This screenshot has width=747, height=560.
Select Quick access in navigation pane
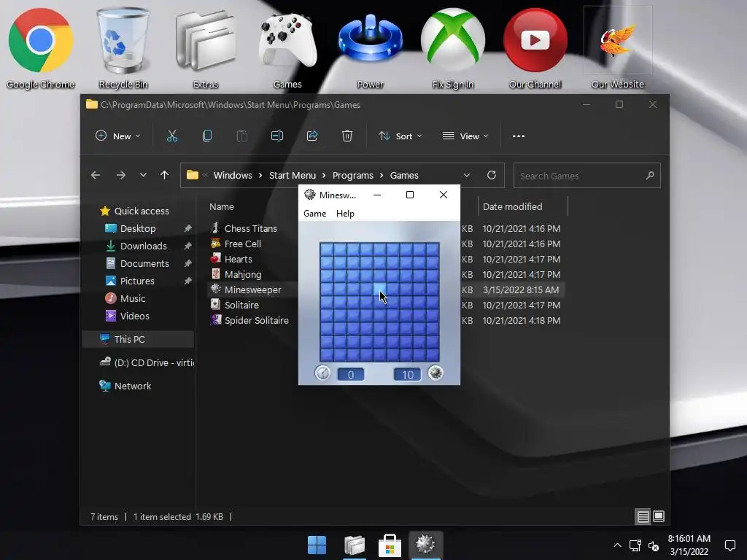[x=142, y=211]
